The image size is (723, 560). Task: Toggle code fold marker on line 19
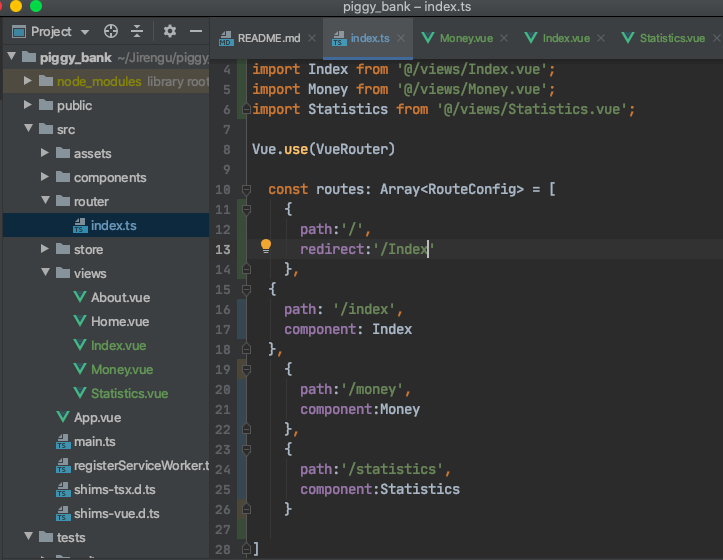[x=247, y=369]
